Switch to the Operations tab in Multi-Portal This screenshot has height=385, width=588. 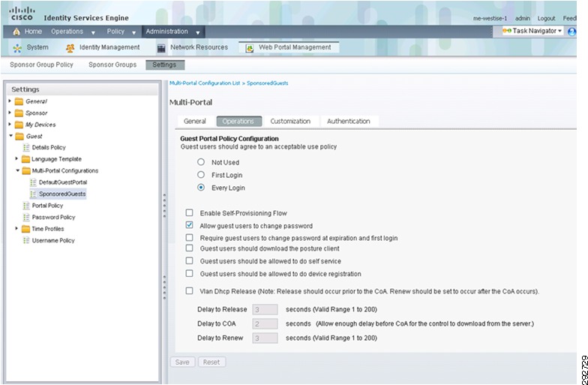(x=238, y=122)
